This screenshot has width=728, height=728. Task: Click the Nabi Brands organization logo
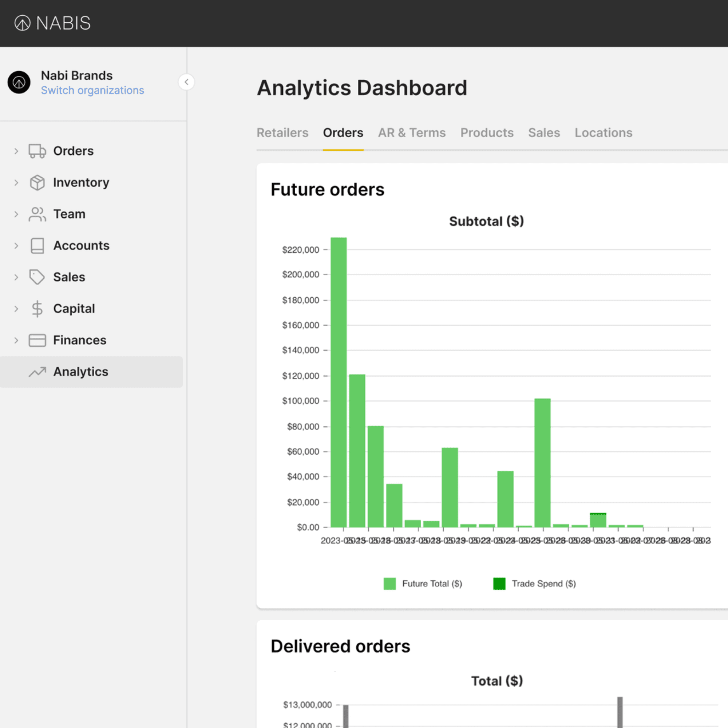point(19,82)
